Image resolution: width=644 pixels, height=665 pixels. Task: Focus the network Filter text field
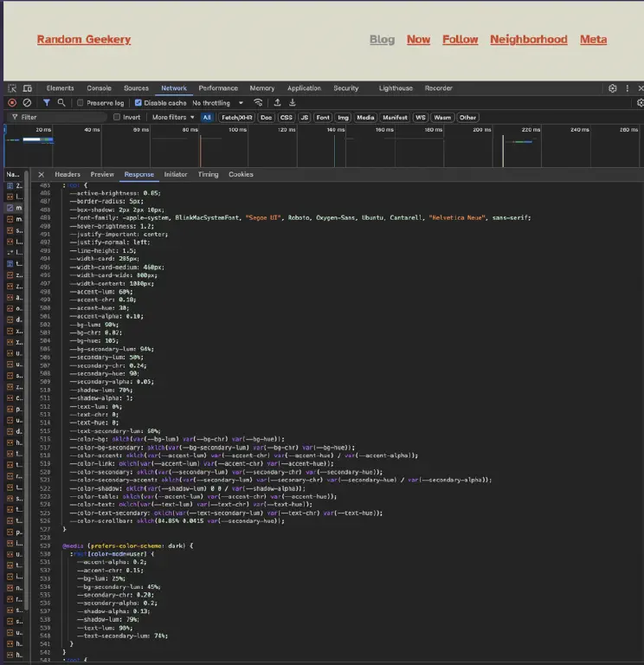click(57, 117)
